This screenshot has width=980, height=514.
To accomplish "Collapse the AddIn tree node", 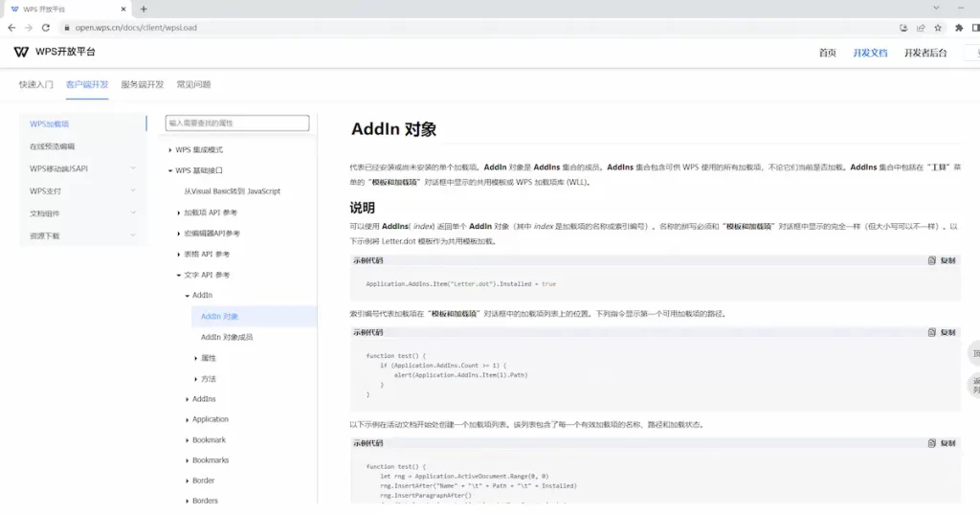I will click(187, 295).
